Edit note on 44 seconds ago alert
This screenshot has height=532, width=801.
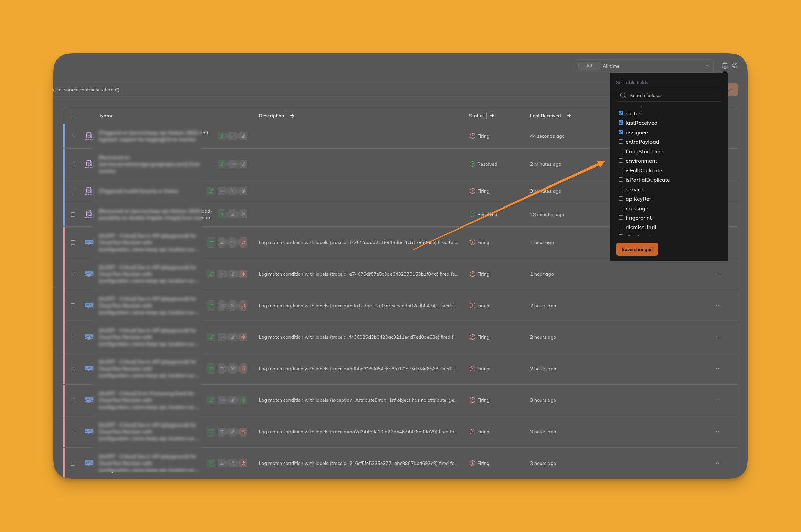click(x=243, y=136)
